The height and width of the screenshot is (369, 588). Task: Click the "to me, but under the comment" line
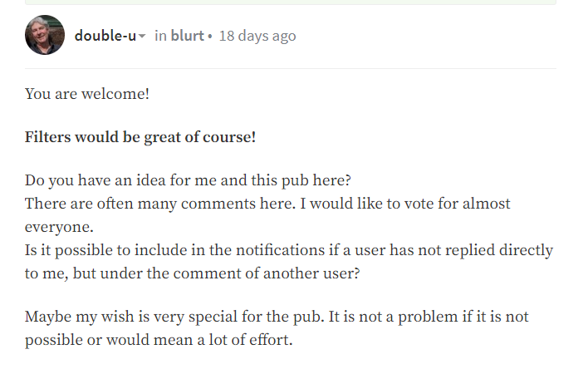tap(193, 273)
